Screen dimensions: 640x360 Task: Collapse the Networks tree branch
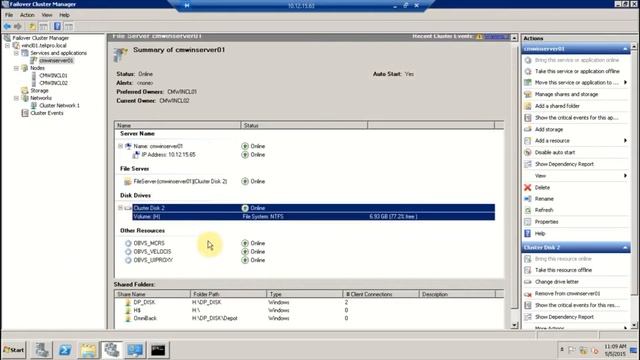16,98
